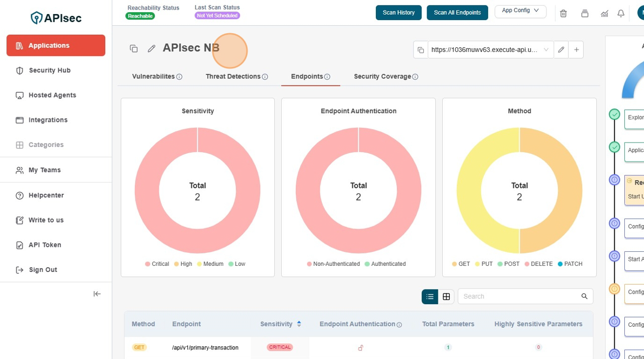Copy the API base URL

click(x=421, y=50)
